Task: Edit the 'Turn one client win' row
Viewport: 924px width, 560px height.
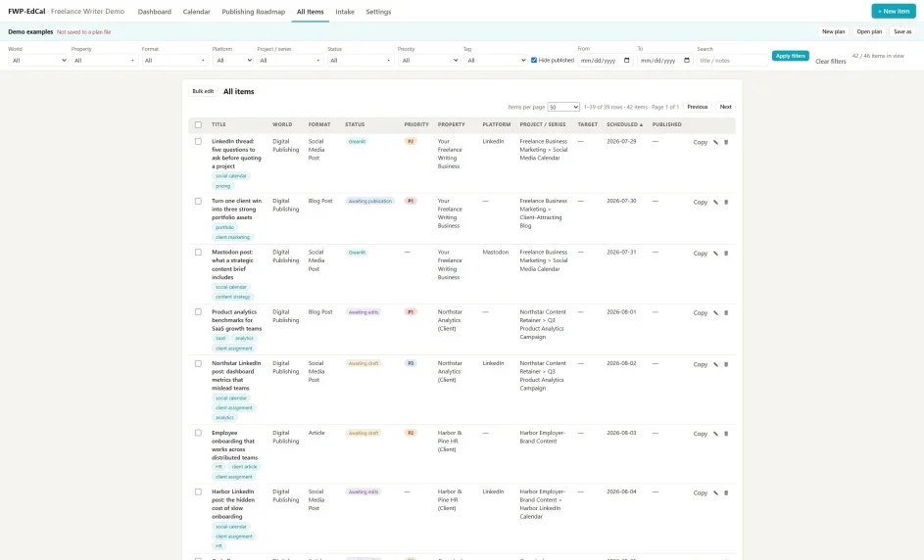Action: [715, 202]
